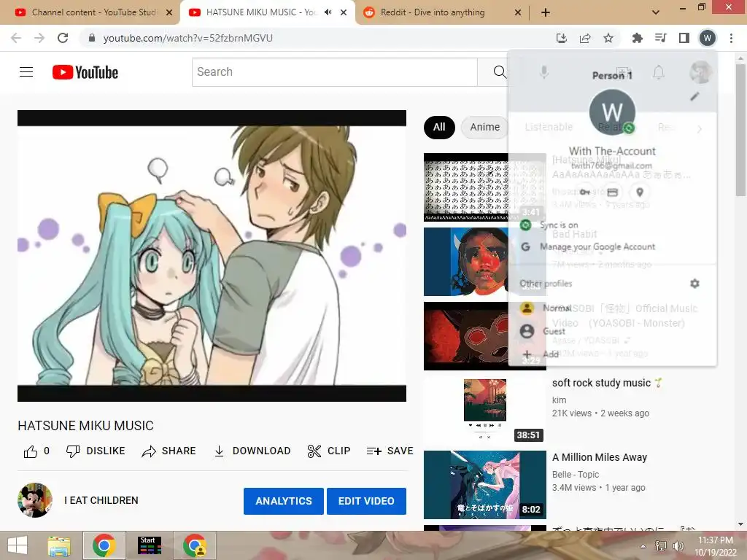Click the Sync is on entry
Viewport: 747px width, 560px height.
pos(612,225)
